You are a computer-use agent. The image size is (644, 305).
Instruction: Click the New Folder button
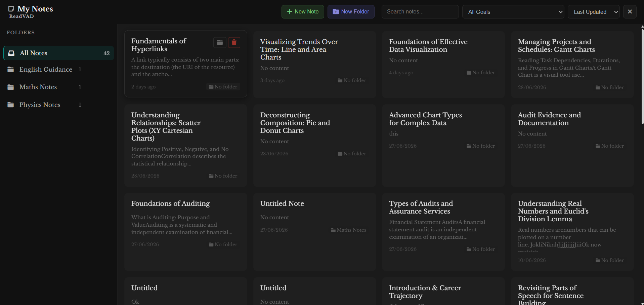pyautogui.click(x=351, y=12)
